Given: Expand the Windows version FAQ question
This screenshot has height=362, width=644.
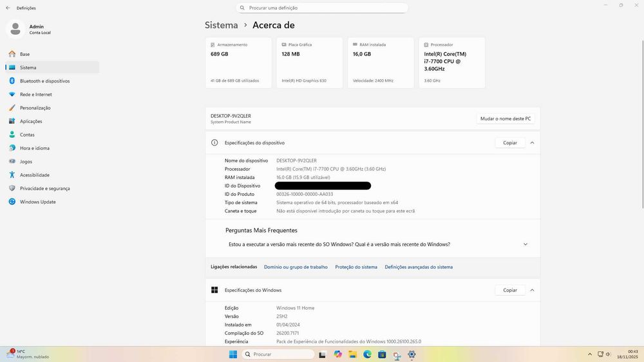Looking at the screenshot, I should (x=526, y=245).
